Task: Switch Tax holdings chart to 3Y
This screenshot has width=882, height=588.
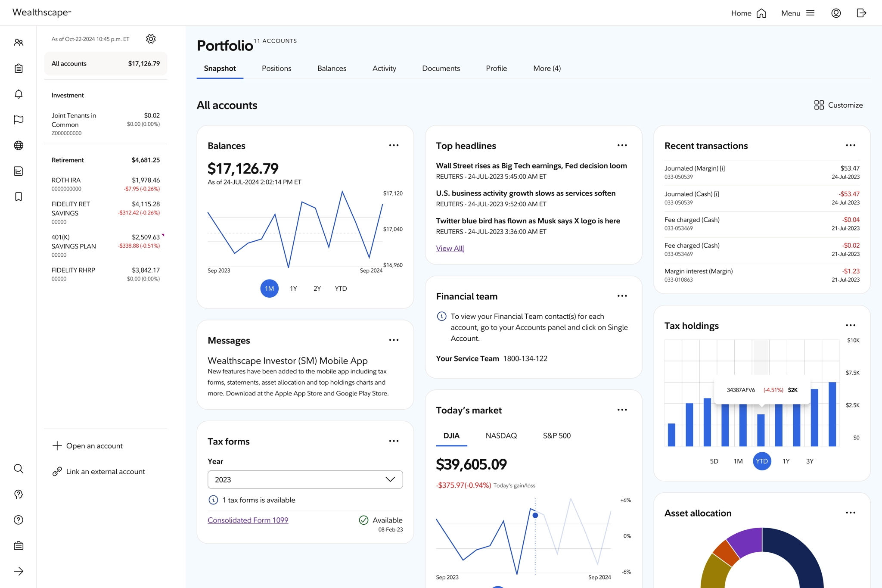Action: 810,461
